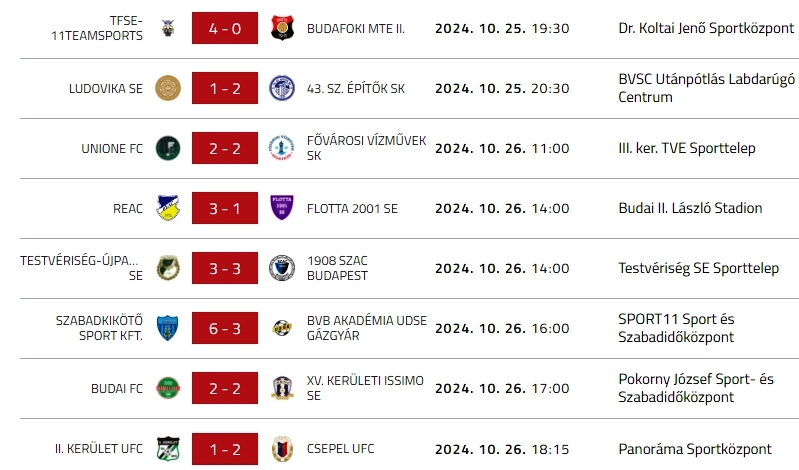Open the 6 - 3 match result
Viewport: 799px width, 470px height.
[x=224, y=328]
